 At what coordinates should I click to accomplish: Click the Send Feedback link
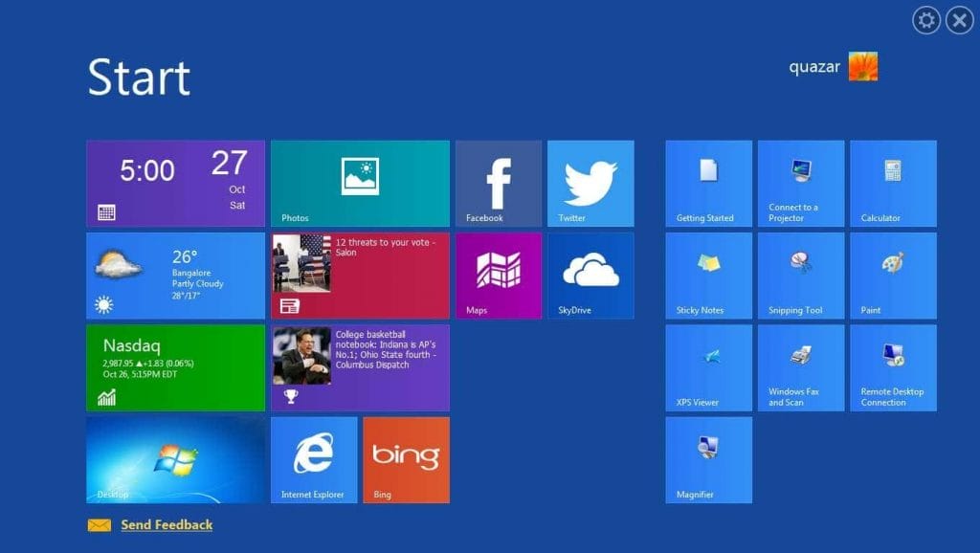point(167,524)
